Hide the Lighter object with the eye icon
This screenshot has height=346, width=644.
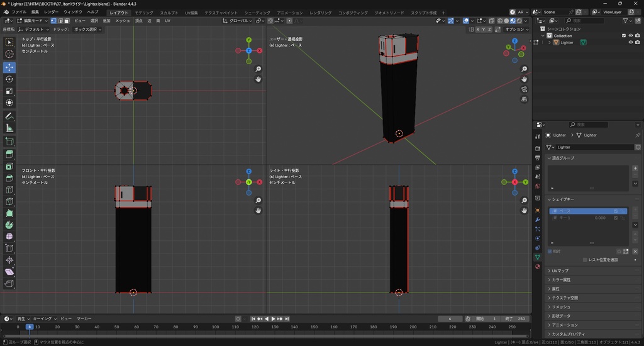pos(630,43)
